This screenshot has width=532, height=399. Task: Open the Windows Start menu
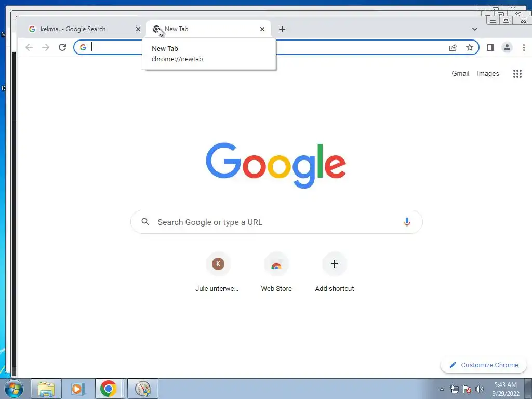click(14, 389)
